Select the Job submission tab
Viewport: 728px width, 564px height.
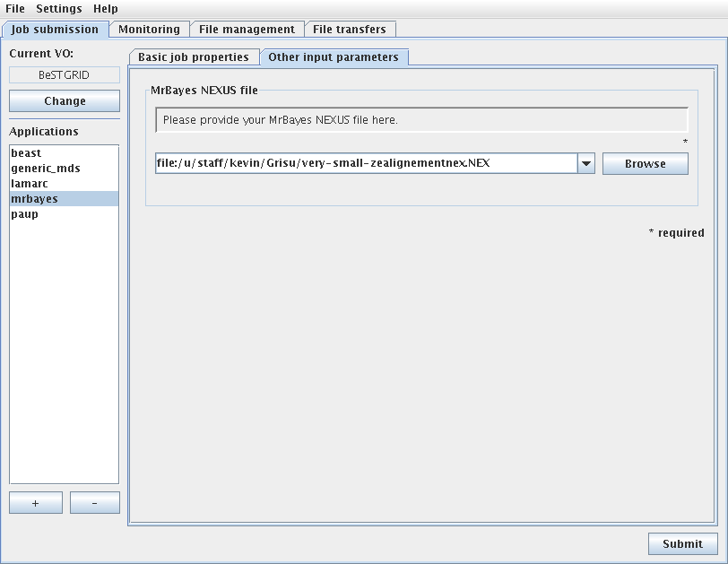pyautogui.click(x=56, y=30)
